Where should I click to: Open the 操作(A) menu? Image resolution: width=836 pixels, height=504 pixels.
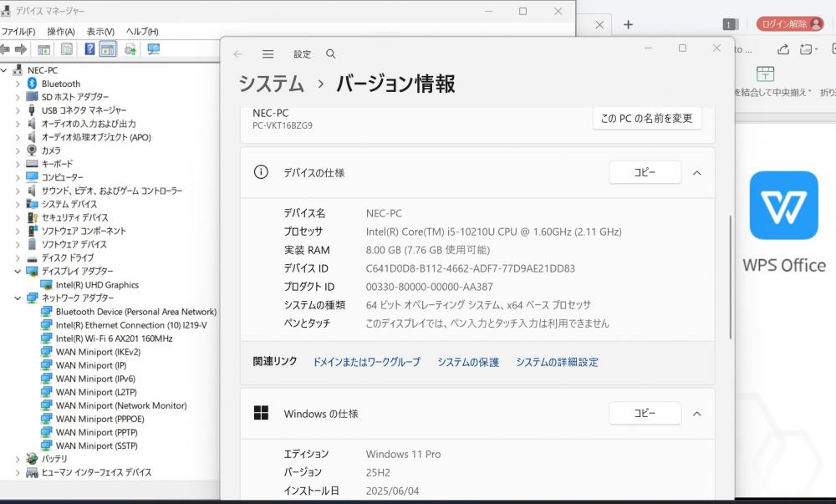pyautogui.click(x=61, y=32)
